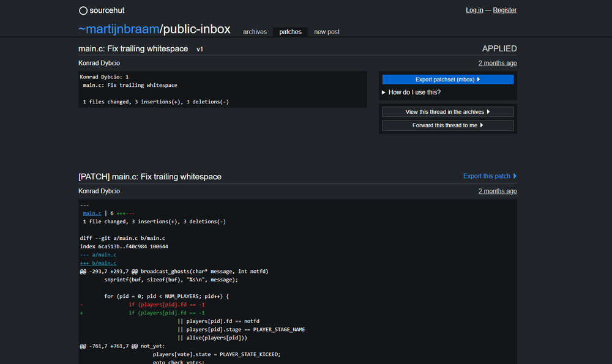This screenshot has height=364, width=612.
Task: Click the +++ b/main.c link
Action: pos(98,263)
